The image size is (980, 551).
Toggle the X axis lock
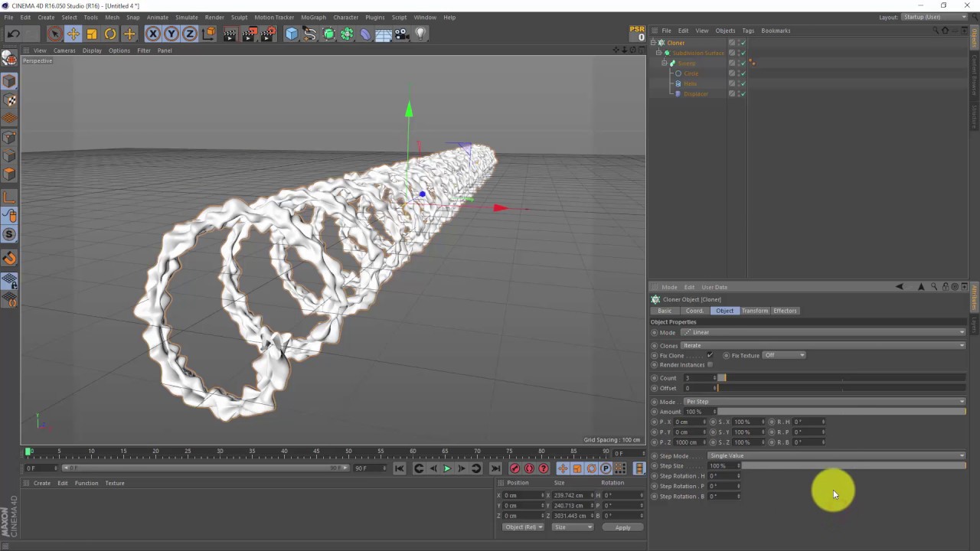(153, 34)
